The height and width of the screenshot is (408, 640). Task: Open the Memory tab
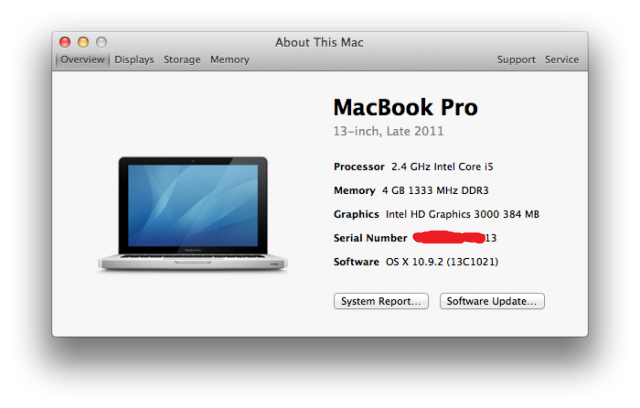coord(229,60)
